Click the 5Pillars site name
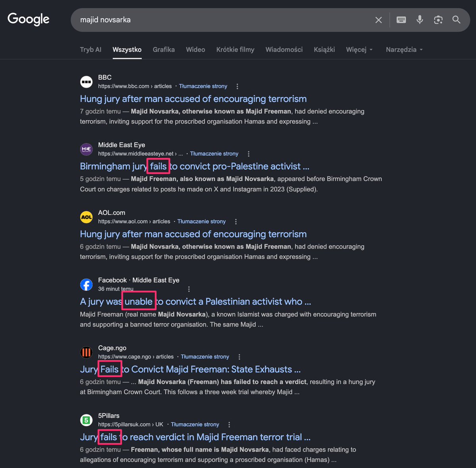Image resolution: width=476 pixels, height=468 pixels. point(109,415)
